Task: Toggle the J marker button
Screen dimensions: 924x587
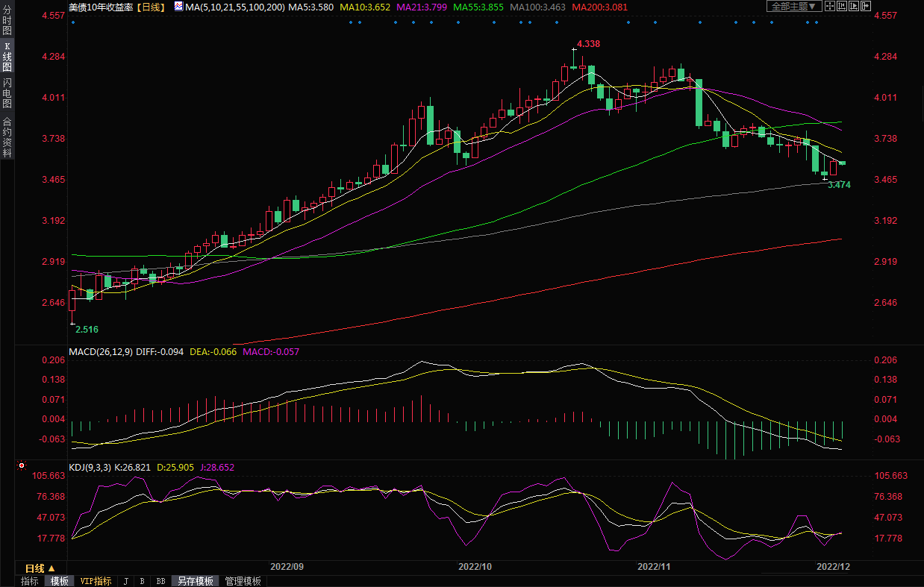Action: [125, 581]
